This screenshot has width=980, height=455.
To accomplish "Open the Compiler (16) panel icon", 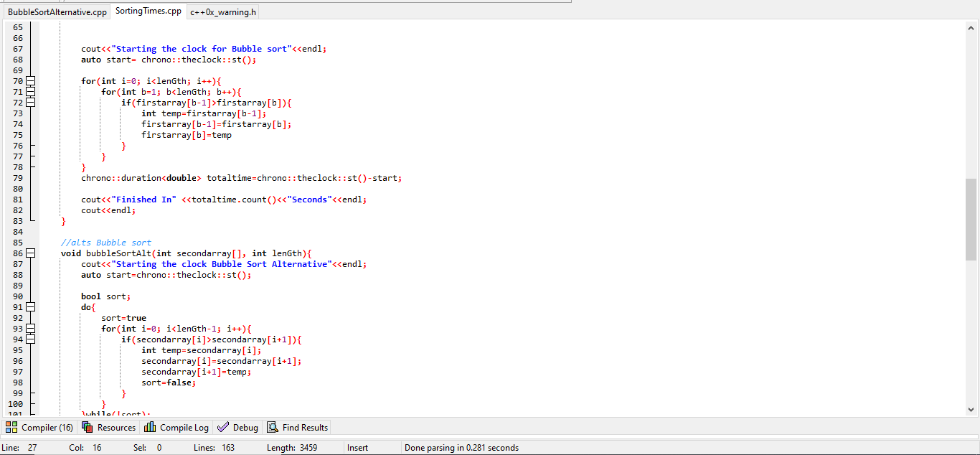I will click(x=12, y=427).
